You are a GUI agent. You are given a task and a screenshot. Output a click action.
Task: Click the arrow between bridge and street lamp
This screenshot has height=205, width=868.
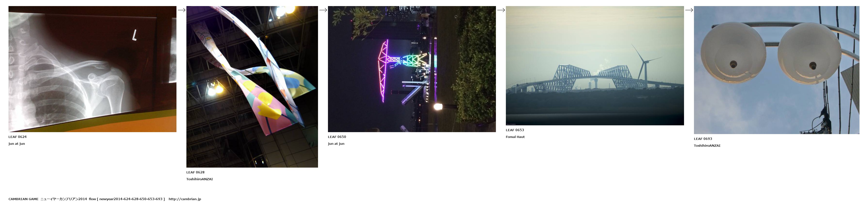pos(689,10)
